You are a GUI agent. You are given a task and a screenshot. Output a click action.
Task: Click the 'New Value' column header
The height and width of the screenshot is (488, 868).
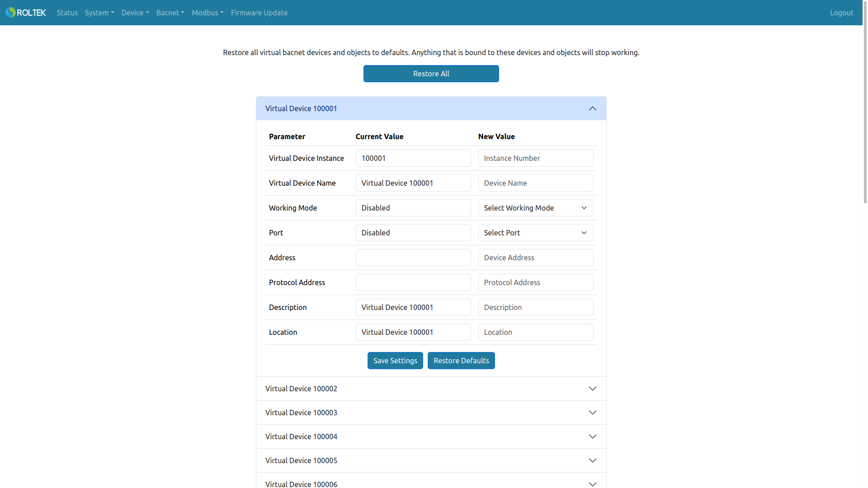[496, 136]
